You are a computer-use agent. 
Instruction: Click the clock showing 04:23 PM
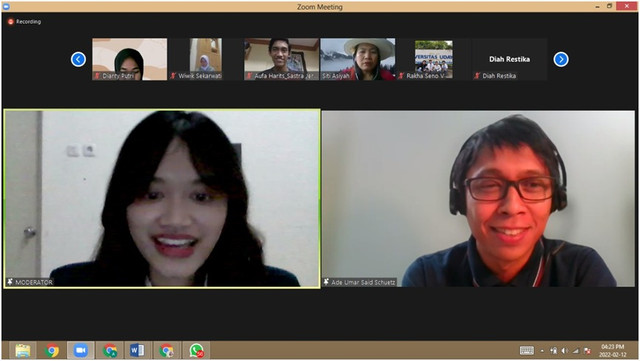pos(612,347)
